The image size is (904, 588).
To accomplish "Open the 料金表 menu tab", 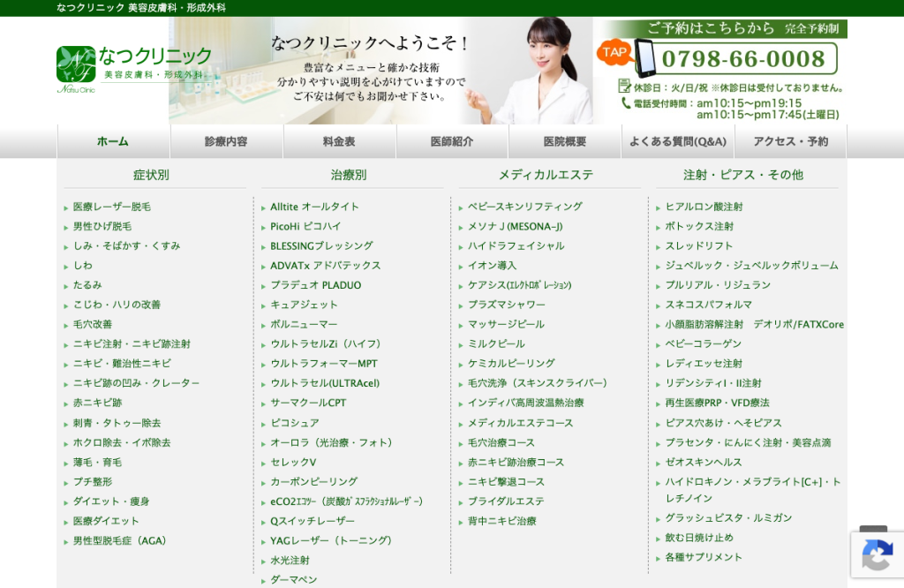I will click(x=339, y=141).
